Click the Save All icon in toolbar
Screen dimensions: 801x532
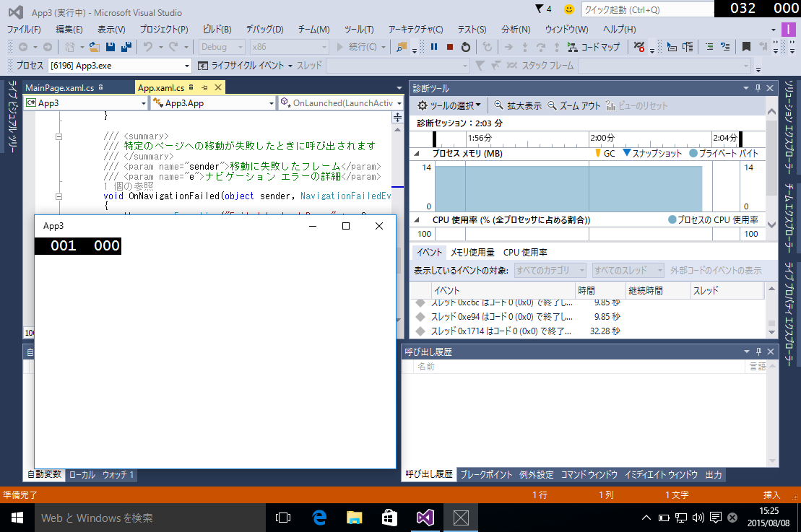click(x=126, y=47)
